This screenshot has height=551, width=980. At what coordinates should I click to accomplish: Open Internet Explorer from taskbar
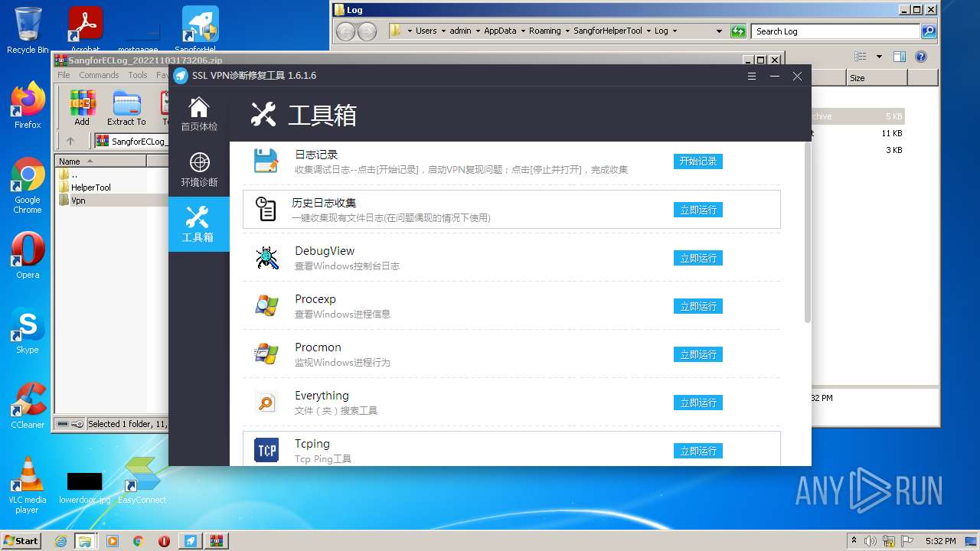(61, 541)
